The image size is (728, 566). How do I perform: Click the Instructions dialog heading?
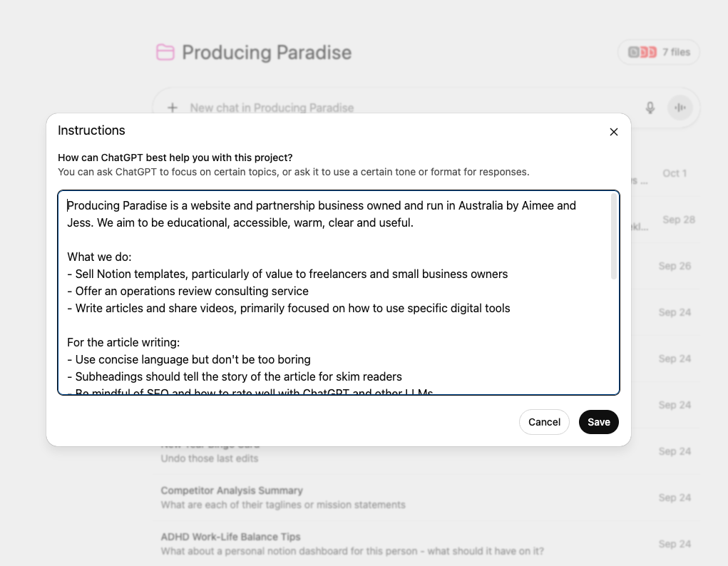click(91, 130)
